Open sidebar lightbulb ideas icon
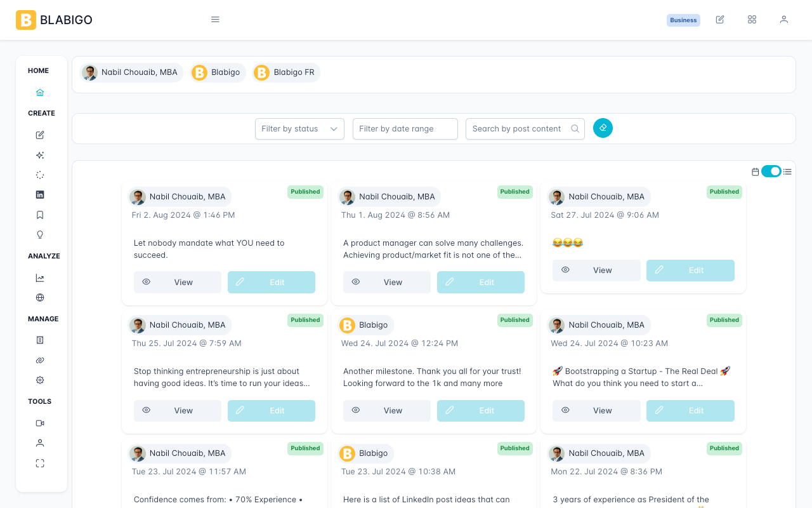The image size is (812, 508). click(x=40, y=235)
